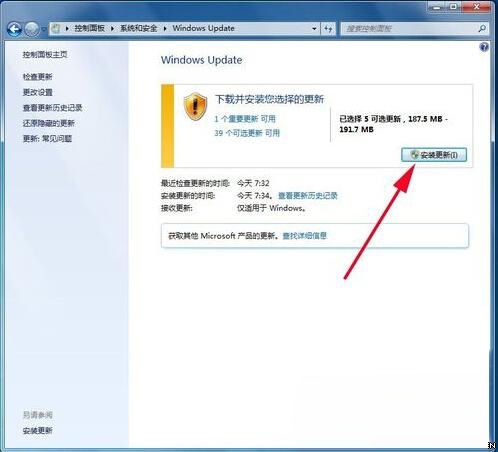This screenshot has width=498, height=452.
Task: Go back with the back arrow button
Action: click(14, 29)
